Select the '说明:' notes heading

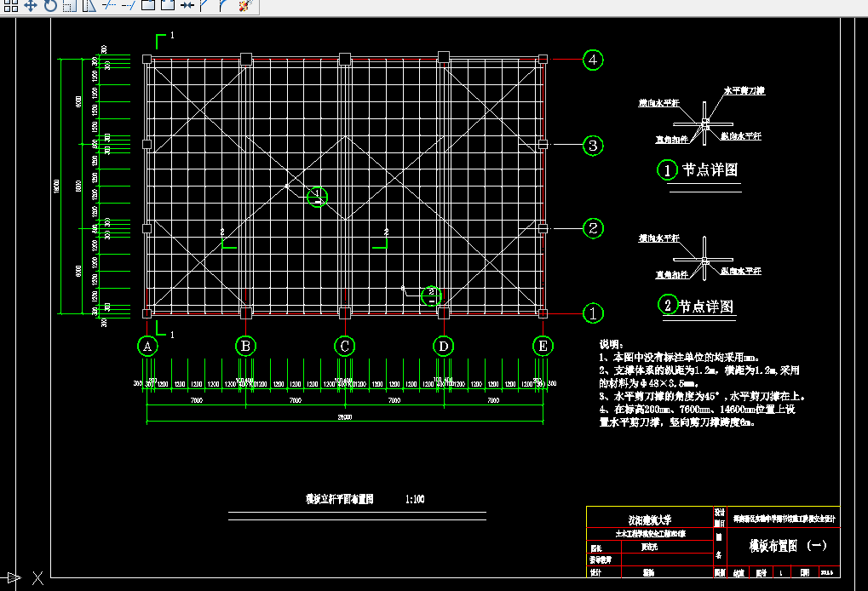(x=611, y=344)
